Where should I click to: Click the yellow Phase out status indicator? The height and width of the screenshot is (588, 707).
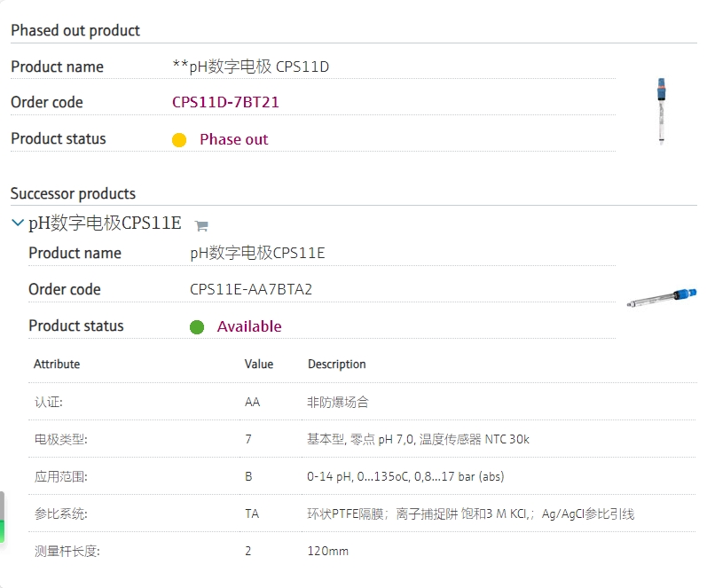click(179, 140)
